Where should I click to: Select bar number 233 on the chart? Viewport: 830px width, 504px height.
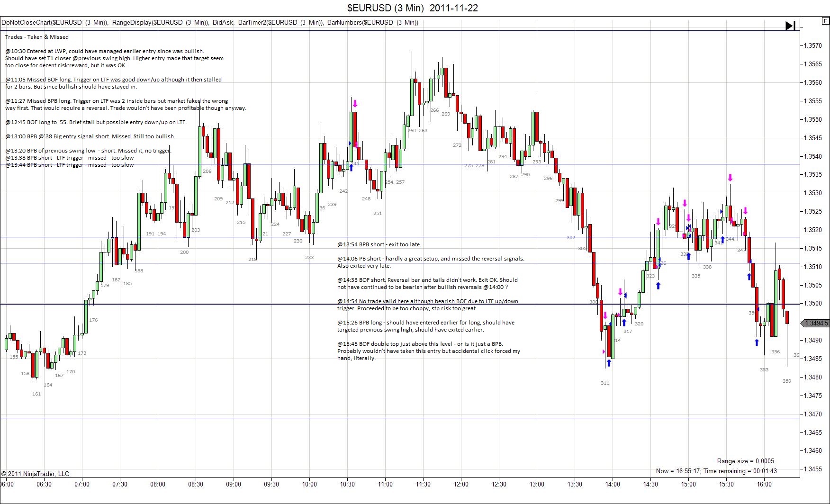point(309,257)
